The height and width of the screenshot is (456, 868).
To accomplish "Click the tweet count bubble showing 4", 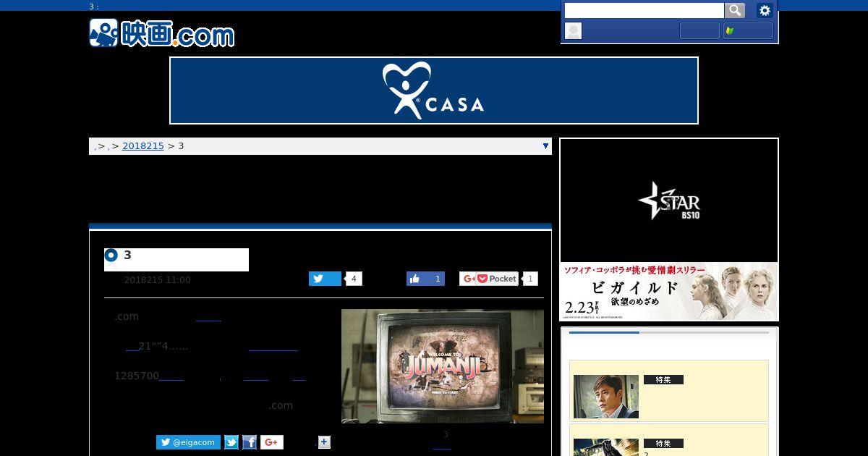I will click(354, 279).
